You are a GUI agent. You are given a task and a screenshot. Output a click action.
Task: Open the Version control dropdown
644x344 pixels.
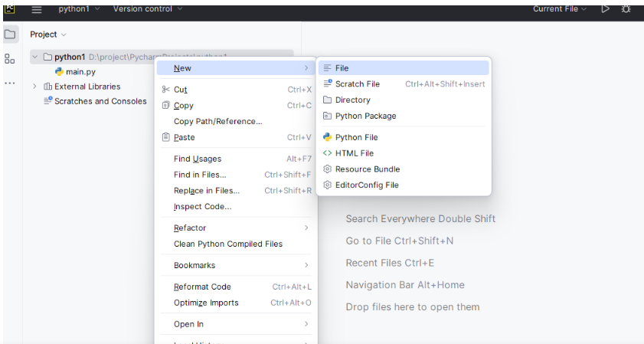point(148,9)
